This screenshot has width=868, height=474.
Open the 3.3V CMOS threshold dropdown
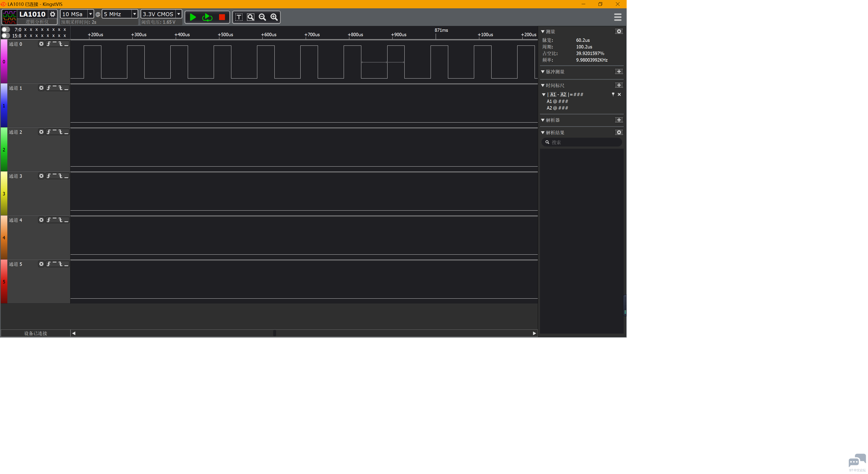[x=179, y=14]
